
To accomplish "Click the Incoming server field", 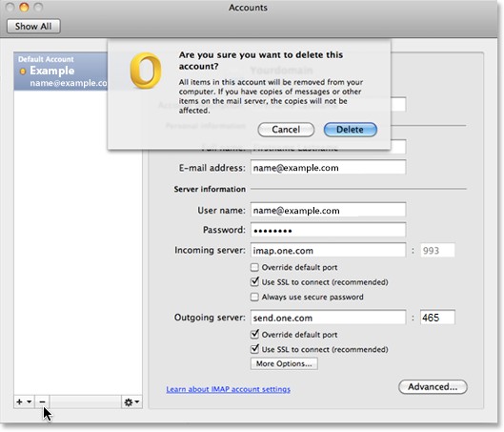I will point(328,250).
